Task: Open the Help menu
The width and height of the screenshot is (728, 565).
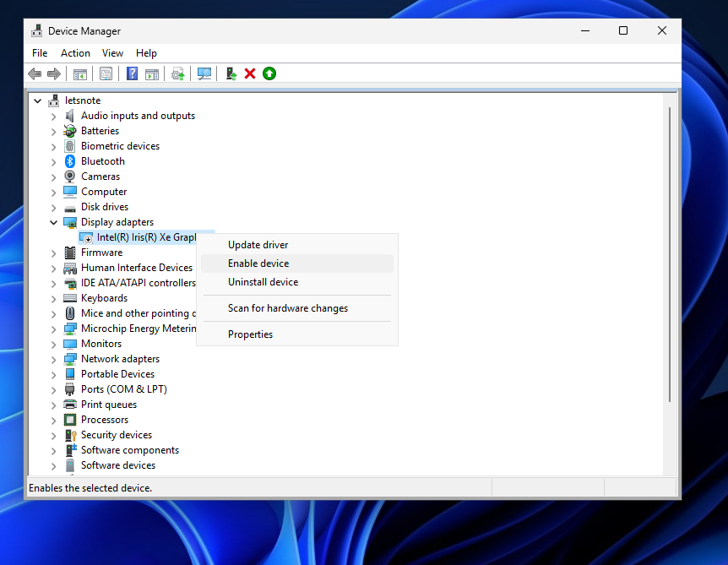Action: point(146,53)
